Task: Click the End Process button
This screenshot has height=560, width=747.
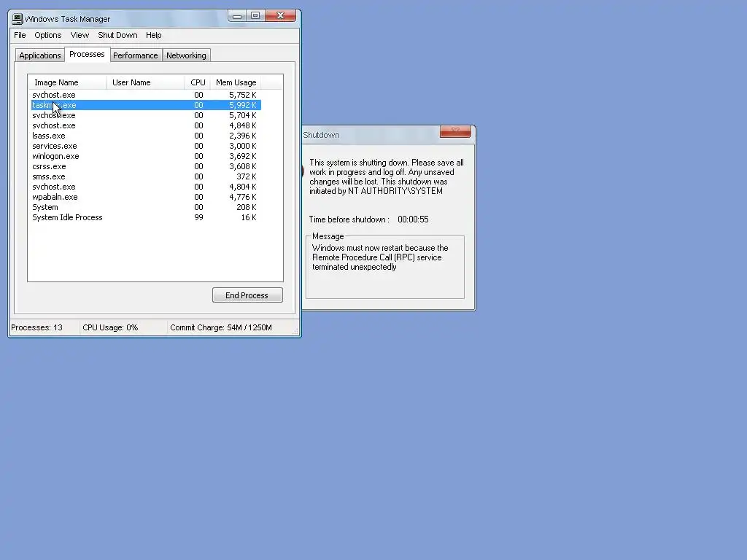Action: [x=247, y=295]
